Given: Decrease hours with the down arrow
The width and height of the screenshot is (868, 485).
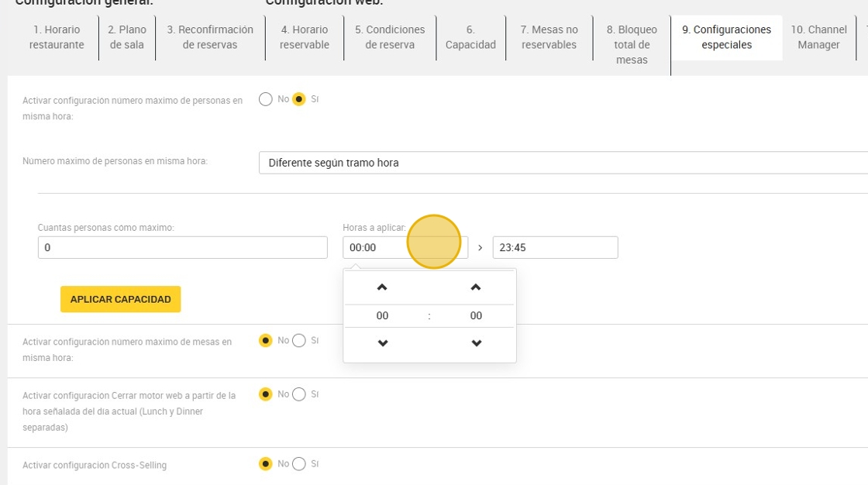Looking at the screenshot, I should (383, 343).
